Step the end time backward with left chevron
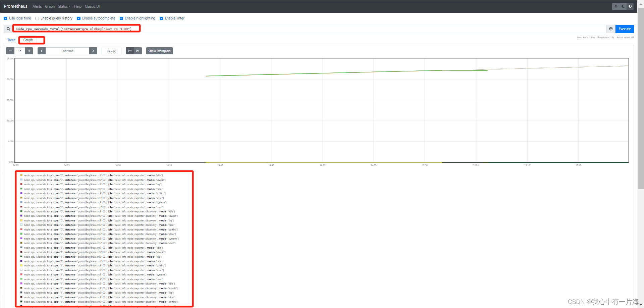The height and width of the screenshot is (308, 644). tap(42, 51)
